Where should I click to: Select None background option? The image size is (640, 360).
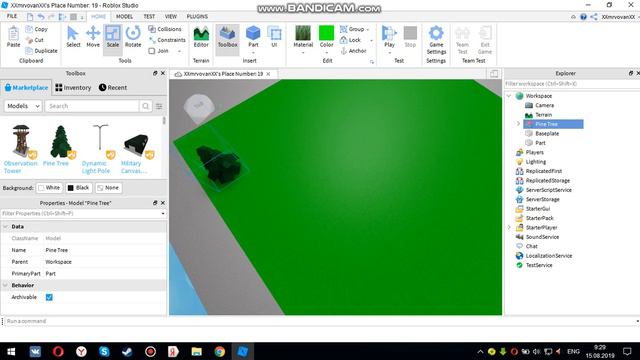click(108, 188)
